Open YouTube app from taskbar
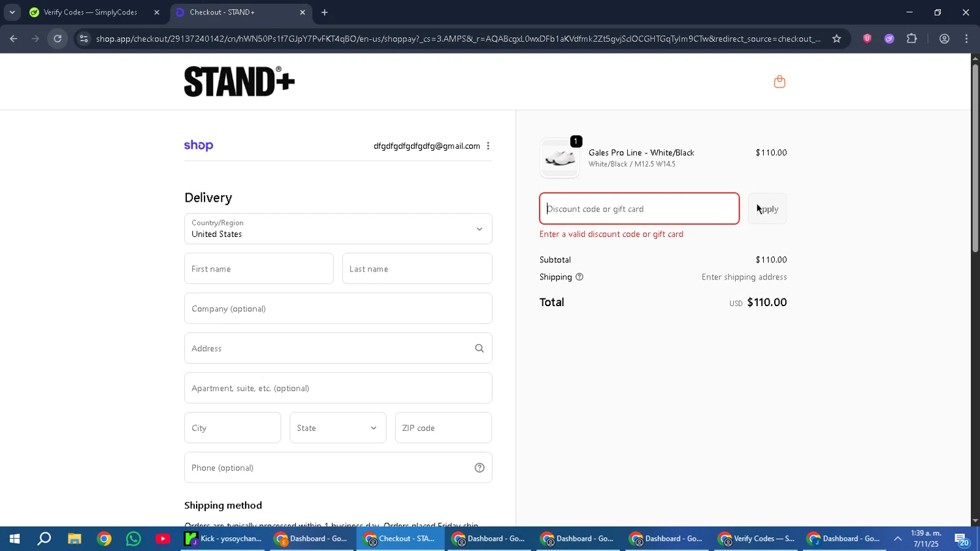The image size is (980, 551). click(163, 539)
